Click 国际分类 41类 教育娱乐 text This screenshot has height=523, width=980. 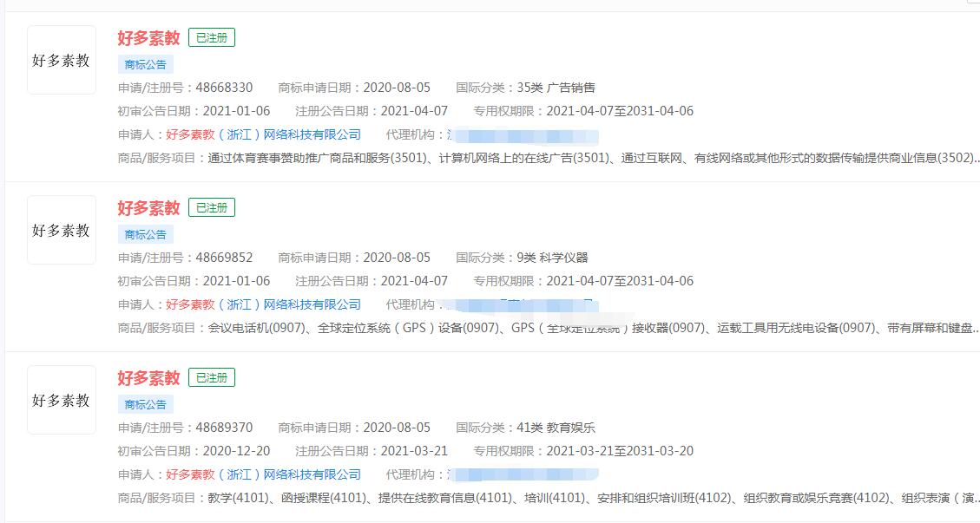coord(556,428)
